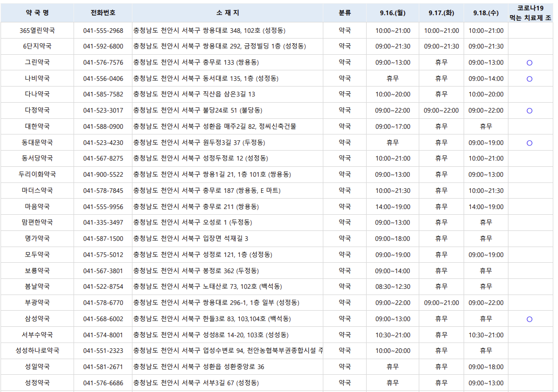Select the 9.17.(화) date column header
Image resolution: width=558 pixels, height=392 pixels.
tap(441, 11)
